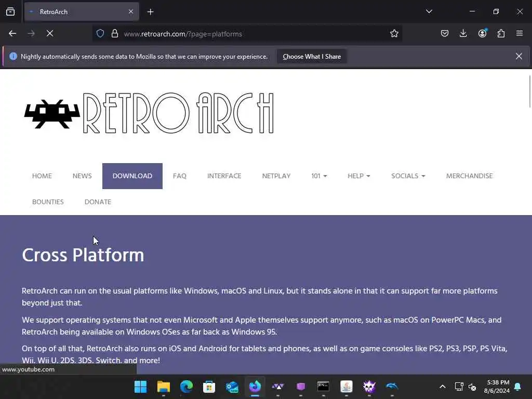
Task: Open the notification bell in the tray
Action: [x=518, y=387]
